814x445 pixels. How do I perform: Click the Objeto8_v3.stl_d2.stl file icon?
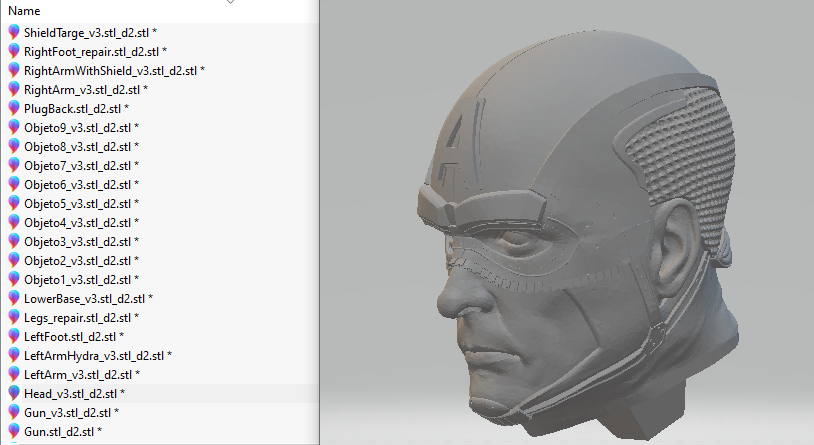(14, 146)
